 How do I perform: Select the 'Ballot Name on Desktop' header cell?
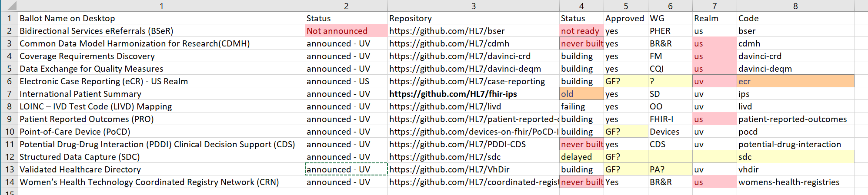161,18
